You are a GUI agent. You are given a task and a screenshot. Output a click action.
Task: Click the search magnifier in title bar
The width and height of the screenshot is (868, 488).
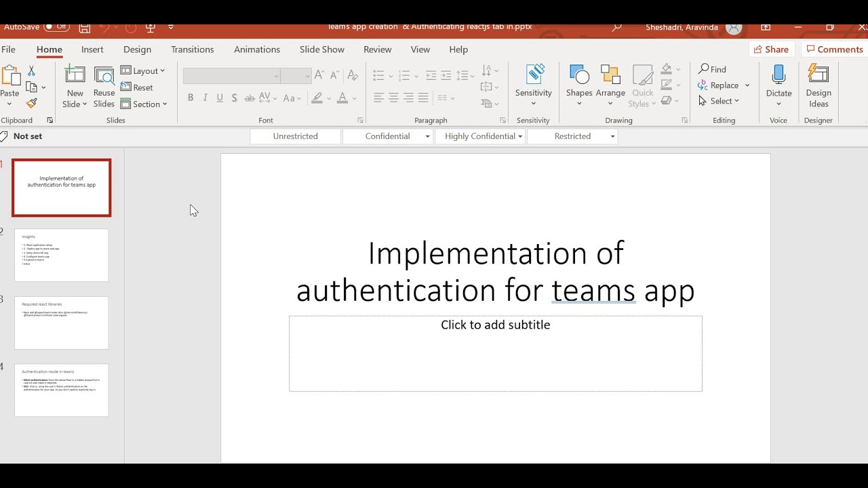click(616, 27)
